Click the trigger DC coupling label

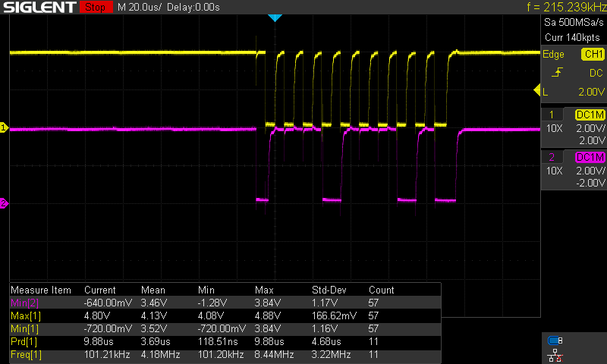pos(596,73)
